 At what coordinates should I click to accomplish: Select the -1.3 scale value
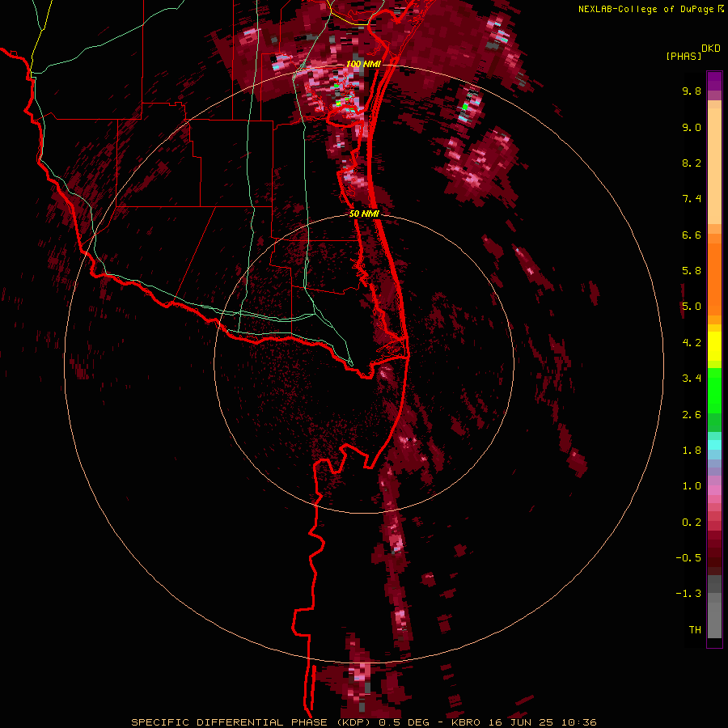tap(688, 594)
